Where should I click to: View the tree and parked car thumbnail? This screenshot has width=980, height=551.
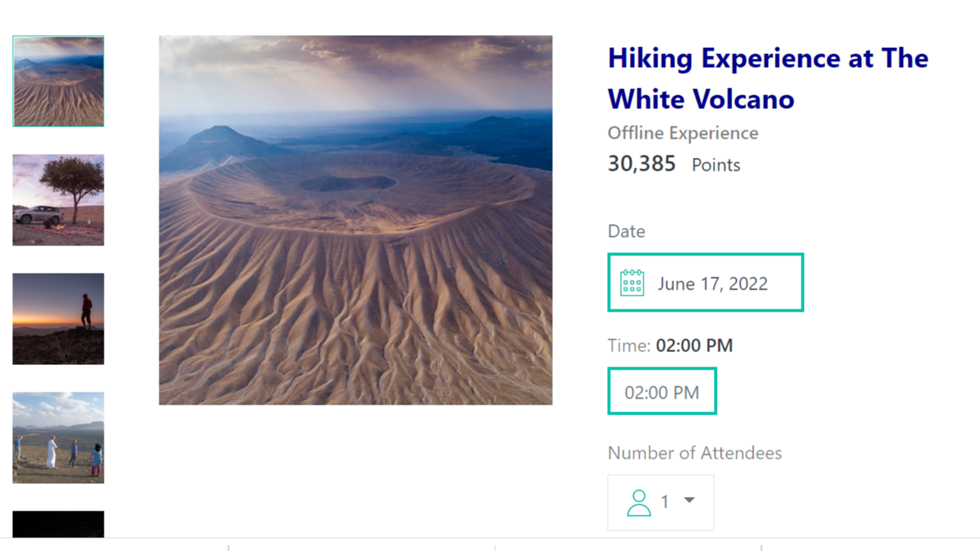coord(58,200)
